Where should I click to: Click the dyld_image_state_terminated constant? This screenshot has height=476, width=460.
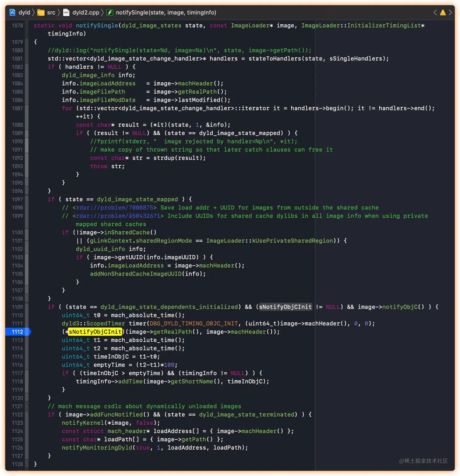pyautogui.click(x=247, y=415)
